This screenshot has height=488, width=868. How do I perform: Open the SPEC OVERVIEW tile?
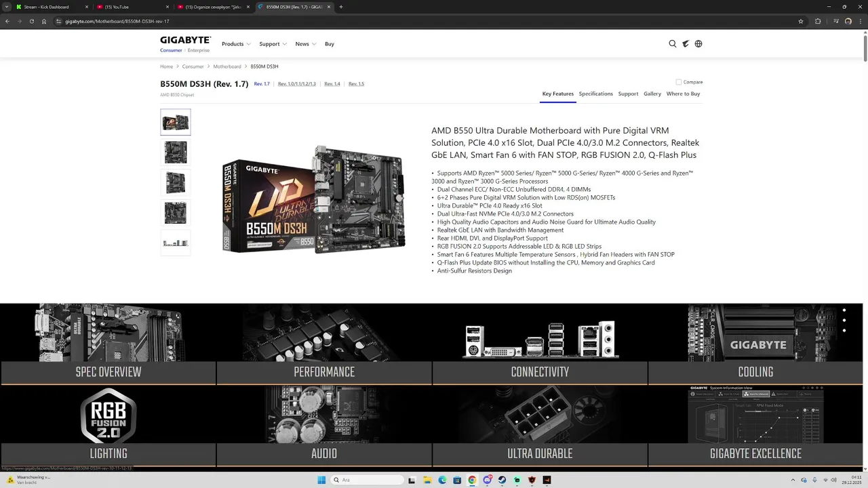pos(108,344)
